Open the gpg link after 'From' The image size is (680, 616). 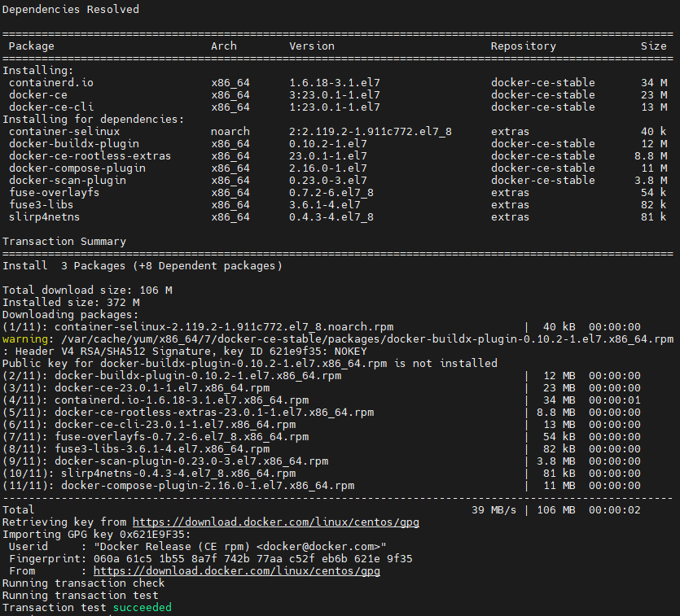237,571
